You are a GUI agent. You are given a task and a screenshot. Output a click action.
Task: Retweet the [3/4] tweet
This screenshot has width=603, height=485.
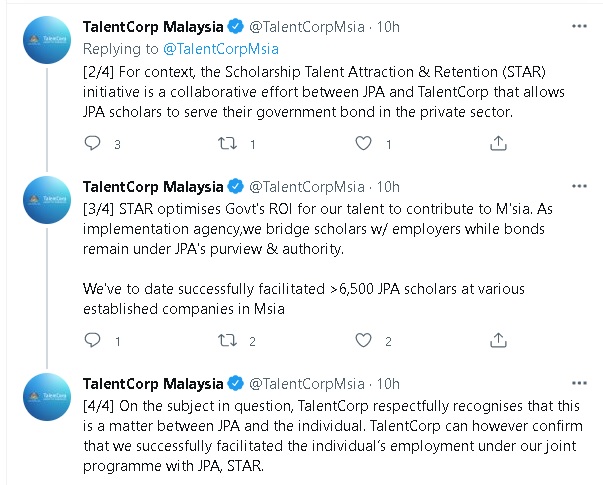coord(227,340)
